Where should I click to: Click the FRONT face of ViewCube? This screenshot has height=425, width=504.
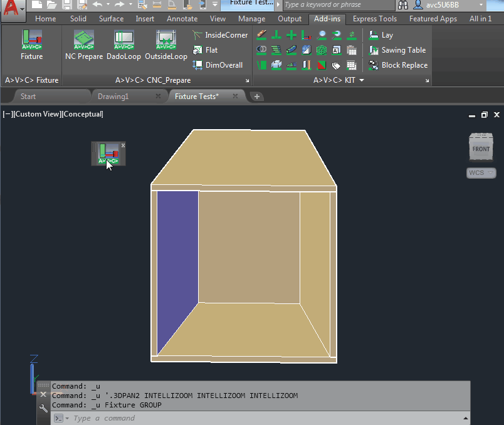(x=481, y=149)
